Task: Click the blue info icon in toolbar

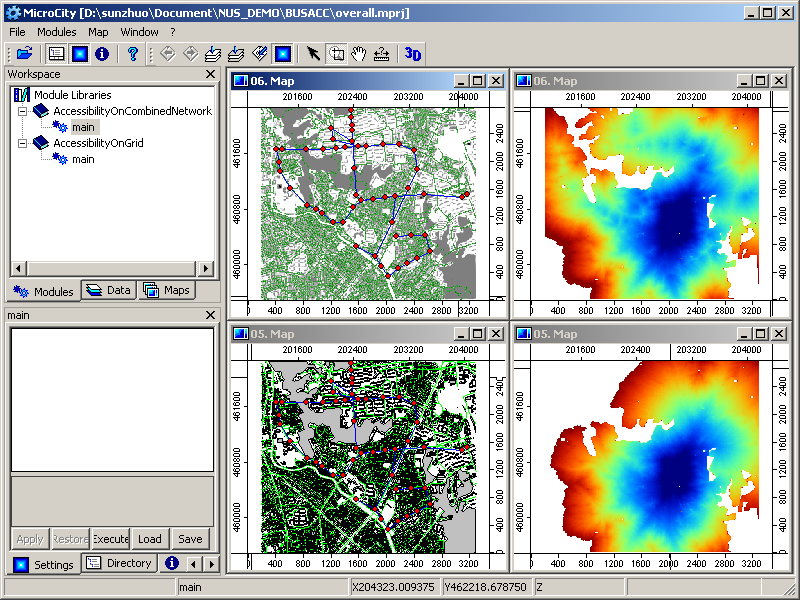Action: click(x=101, y=54)
